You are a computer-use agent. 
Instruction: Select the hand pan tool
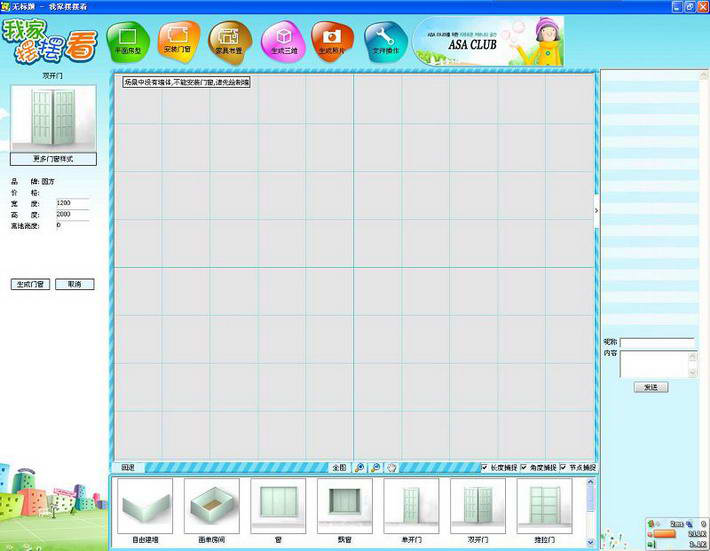pyautogui.click(x=392, y=468)
